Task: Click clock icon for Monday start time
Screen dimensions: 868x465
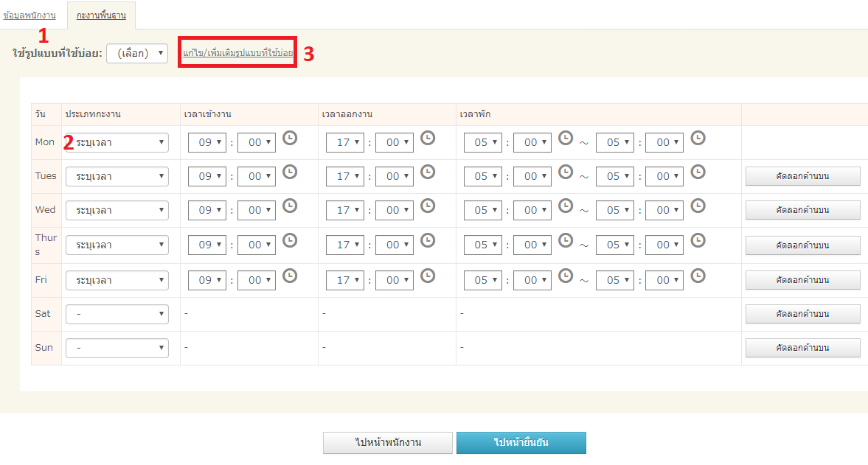Action: (290, 138)
